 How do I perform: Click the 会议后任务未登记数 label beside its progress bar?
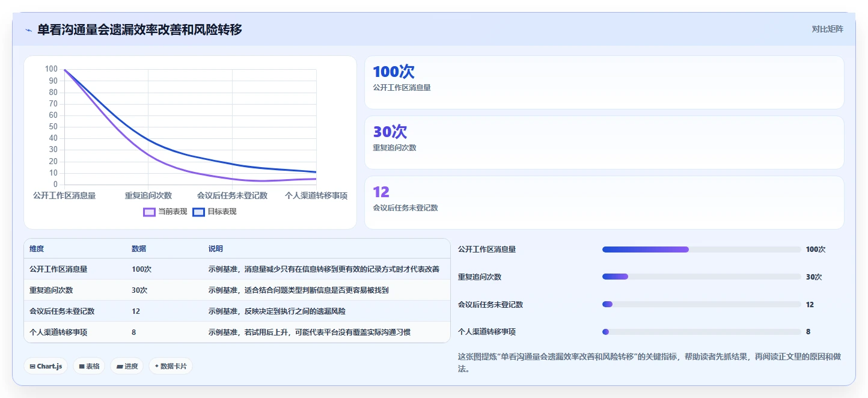491,305
